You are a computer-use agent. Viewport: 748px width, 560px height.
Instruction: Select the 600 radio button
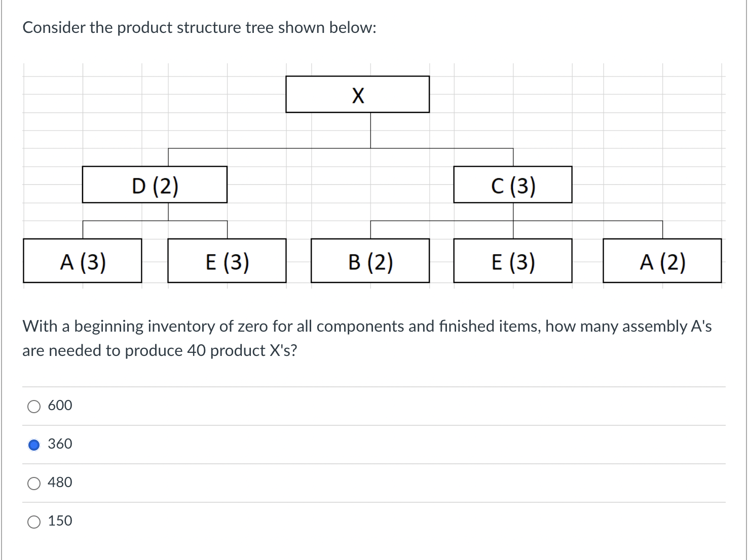(33, 405)
